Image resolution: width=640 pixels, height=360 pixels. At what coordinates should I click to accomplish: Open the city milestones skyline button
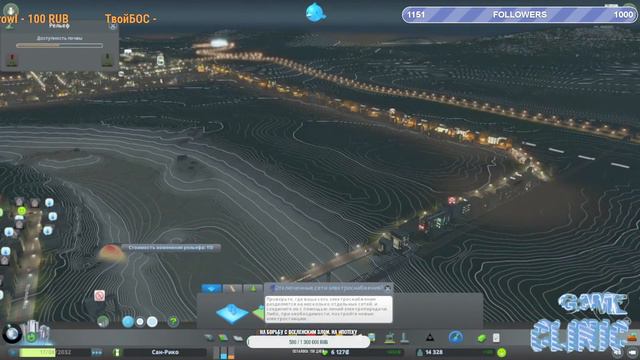pyautogui.click(x=36, y=332)
